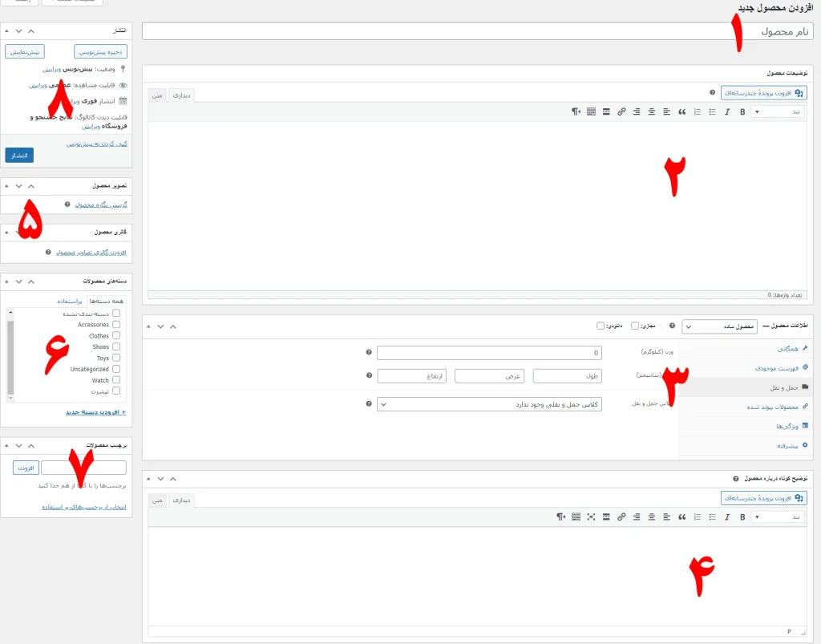Click the product name (نام محصول) field
Image resolution: width=821 pixels, height=644 pixels.
click(x=477, y=31)
